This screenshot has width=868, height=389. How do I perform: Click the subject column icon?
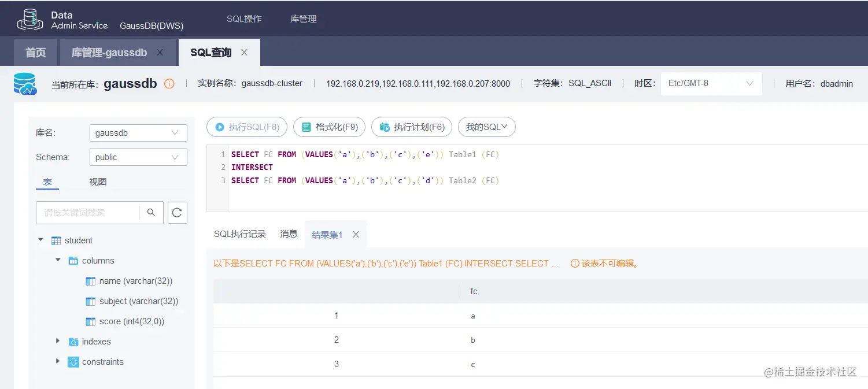click(90, 301)
